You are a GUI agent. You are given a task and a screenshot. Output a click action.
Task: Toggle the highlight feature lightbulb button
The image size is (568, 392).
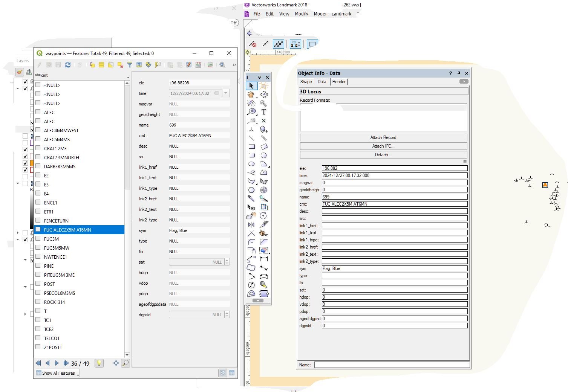(99, 363)
